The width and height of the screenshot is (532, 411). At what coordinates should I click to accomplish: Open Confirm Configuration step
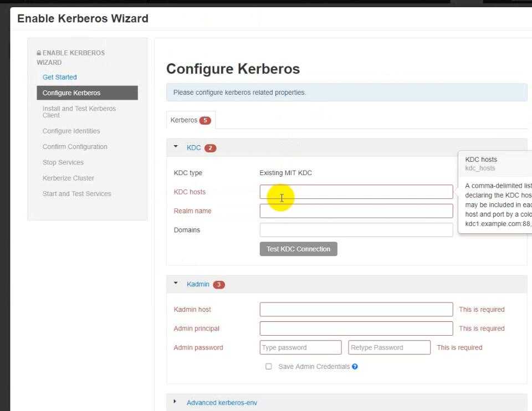pos(75,146)
